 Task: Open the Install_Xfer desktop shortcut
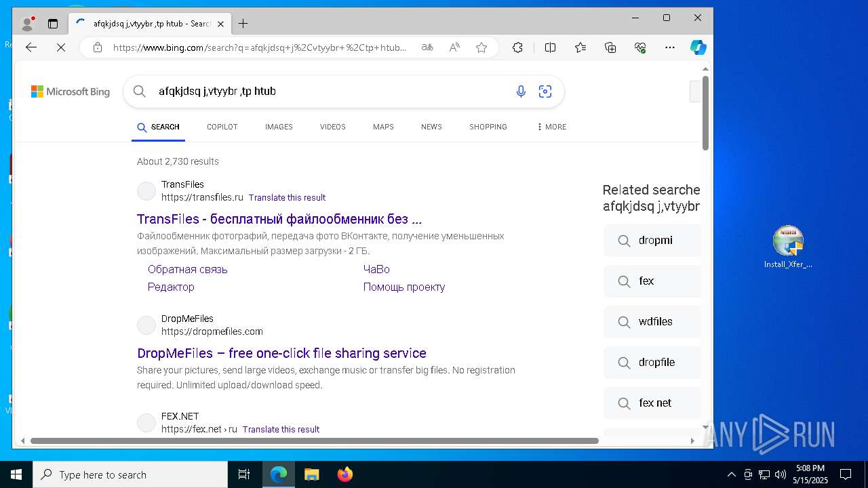tap(788, 247)
